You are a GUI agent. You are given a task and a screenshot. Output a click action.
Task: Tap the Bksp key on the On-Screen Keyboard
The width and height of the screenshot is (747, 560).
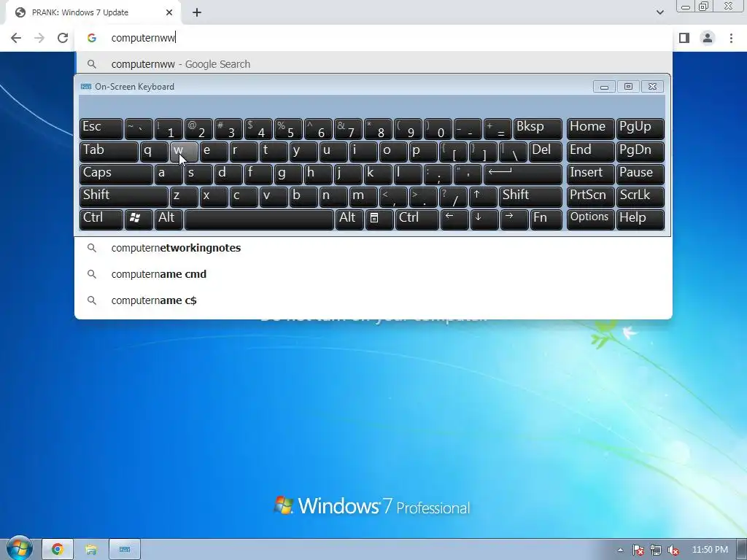(x=538, y=128)
